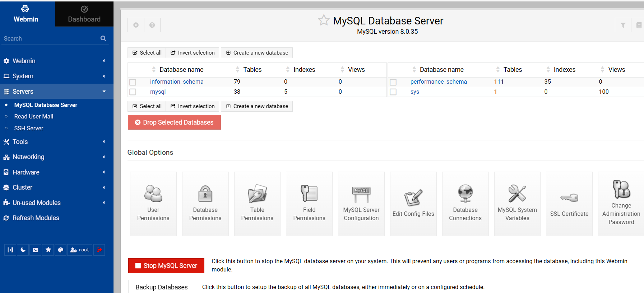Open Database Permissions icon
The image size is (644, 293).
(205, 204)
